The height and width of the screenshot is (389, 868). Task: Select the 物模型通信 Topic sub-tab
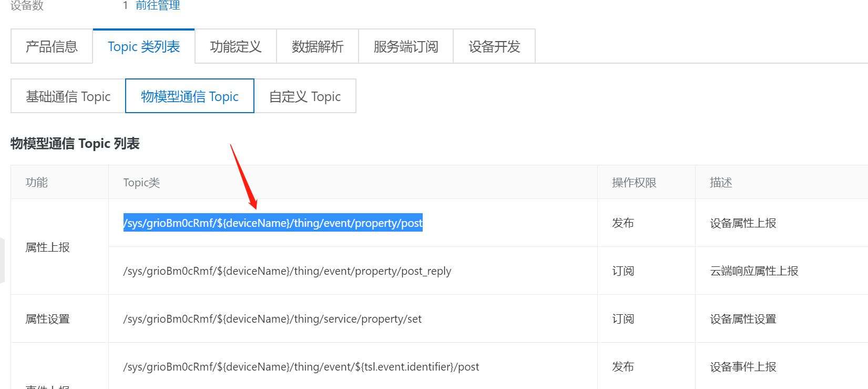[x=190, y=96]
